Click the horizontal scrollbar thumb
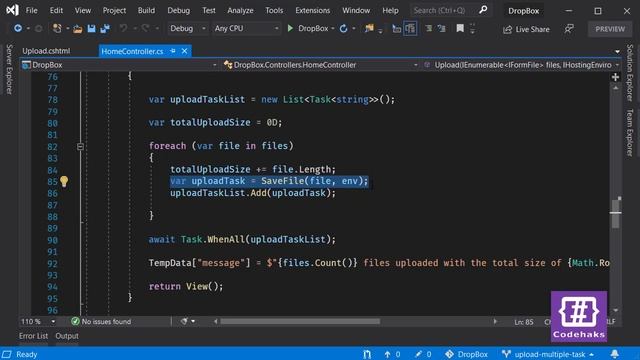Image resolution: width=640 pixels, height=360 pixels. 300,322
